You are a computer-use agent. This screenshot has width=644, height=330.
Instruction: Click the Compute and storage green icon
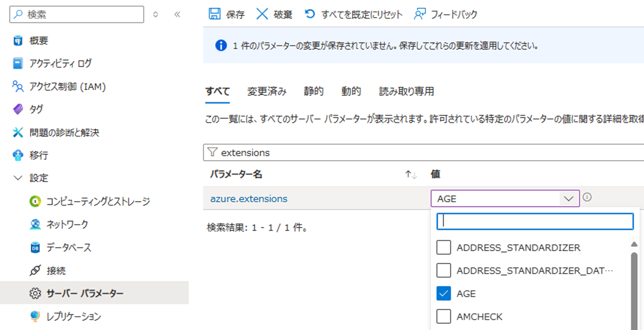(35, 201)
